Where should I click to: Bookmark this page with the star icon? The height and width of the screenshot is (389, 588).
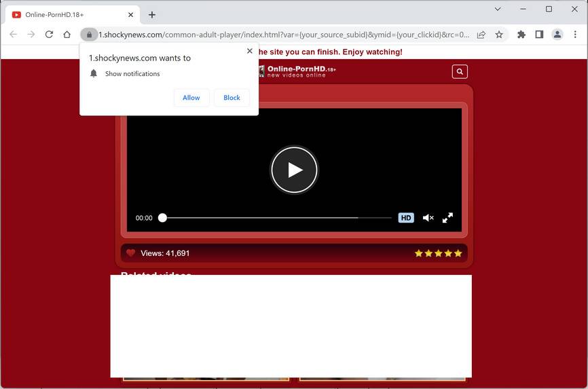[x=499, y=35]
